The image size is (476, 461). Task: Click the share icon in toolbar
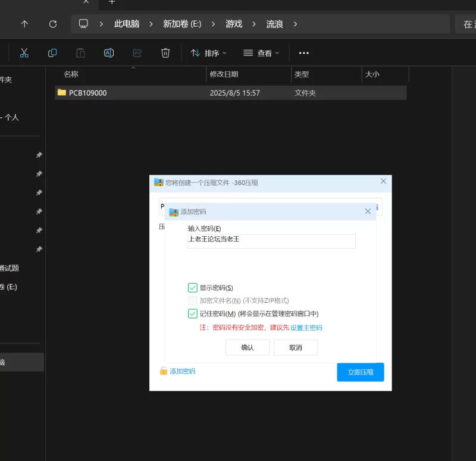coord(137,53)
